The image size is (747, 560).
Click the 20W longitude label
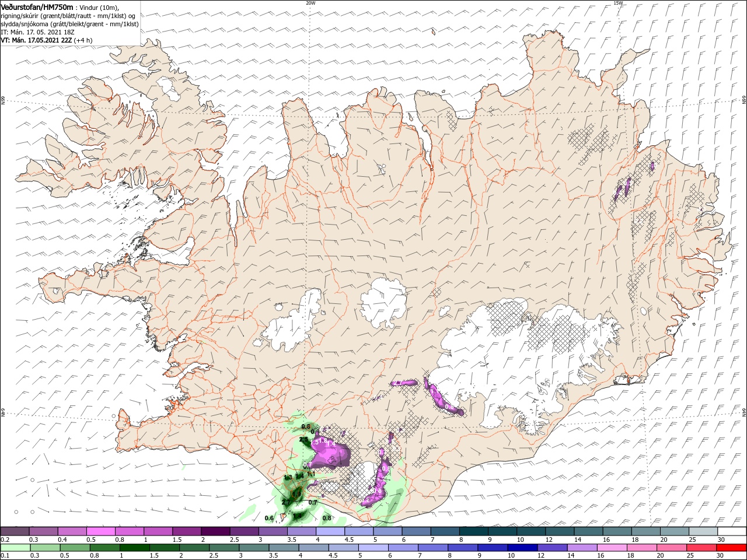pyautogui.click(x=310, y=3)
